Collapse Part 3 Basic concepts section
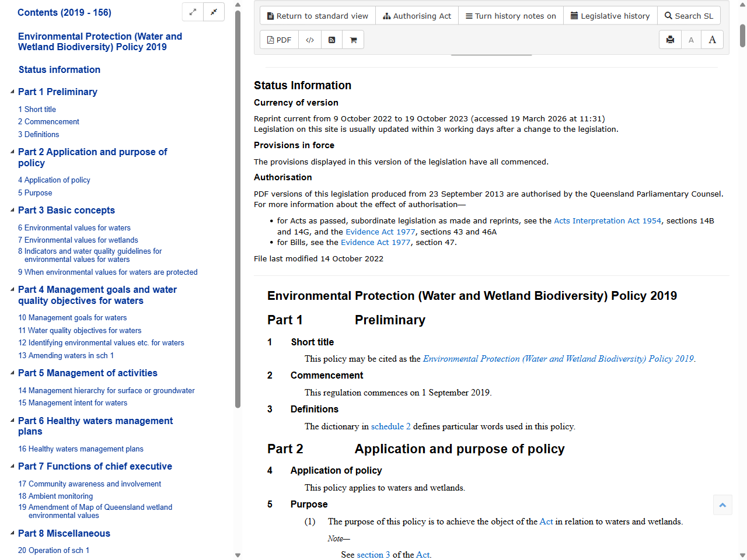 tap(13, 209)
